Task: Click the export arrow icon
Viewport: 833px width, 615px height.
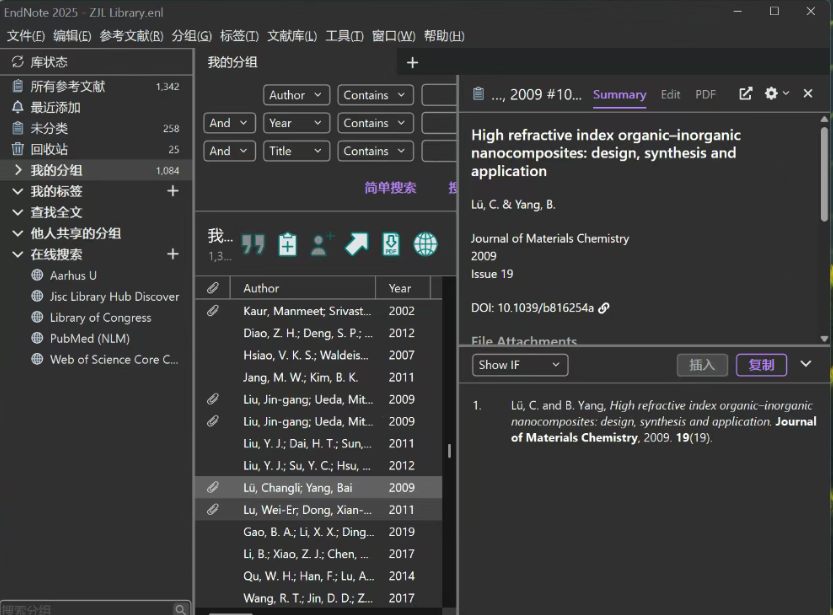Action: [356, 244]
